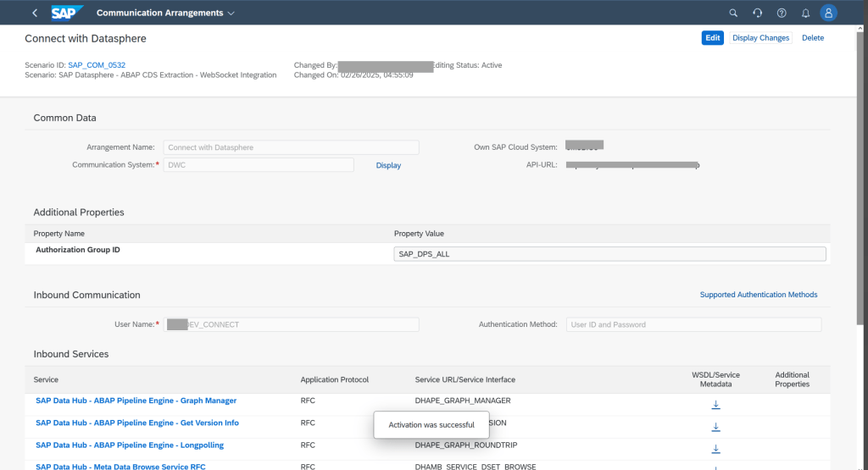Click the SAP logo
Screen dimensions: 868x470
67,13
